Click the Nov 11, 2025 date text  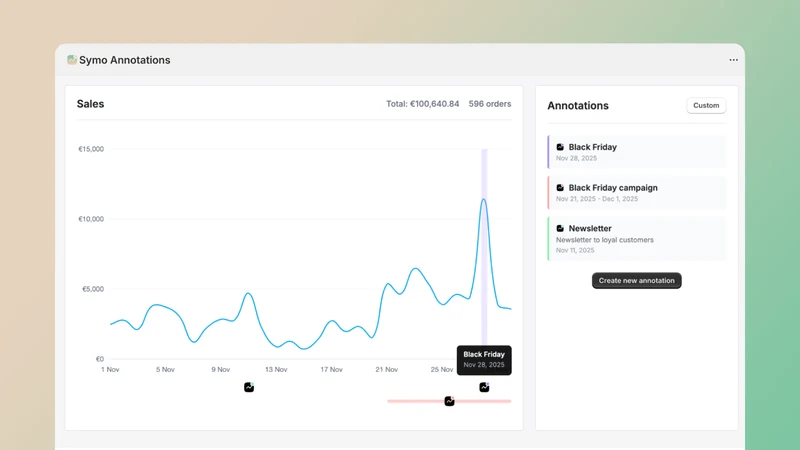[575, 251]
